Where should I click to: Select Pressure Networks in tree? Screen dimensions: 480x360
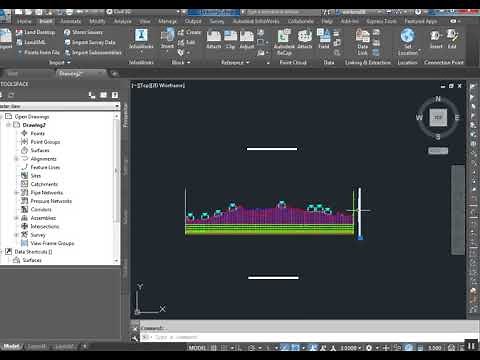(51, 201)
